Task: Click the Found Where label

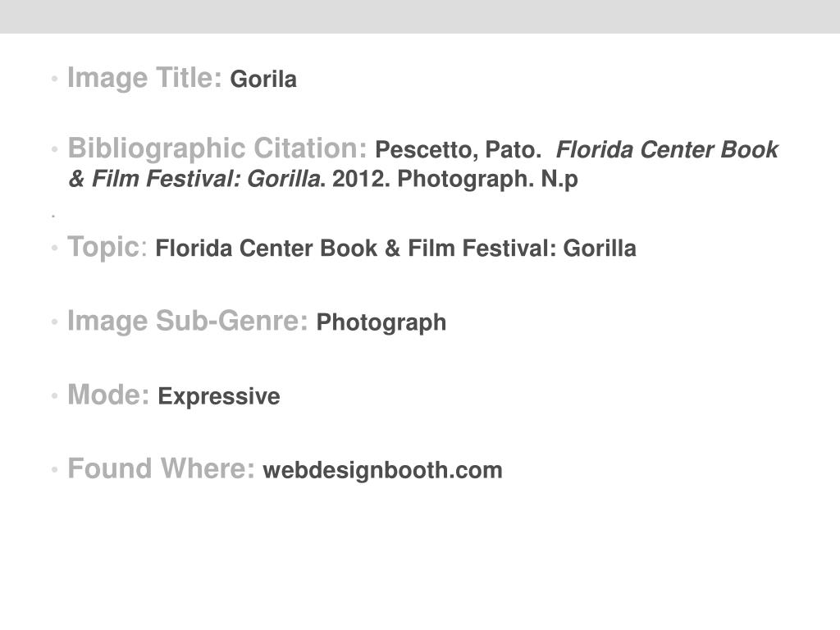Action: 161,468
